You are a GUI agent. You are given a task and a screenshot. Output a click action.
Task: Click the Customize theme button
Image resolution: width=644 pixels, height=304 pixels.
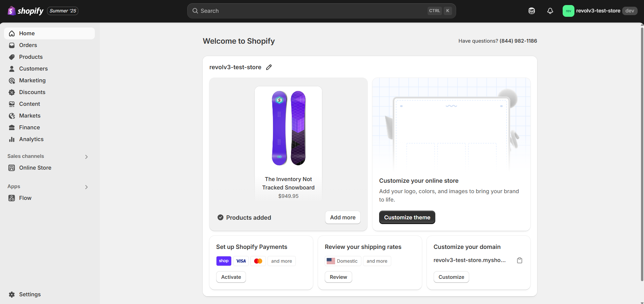(407, 217)
